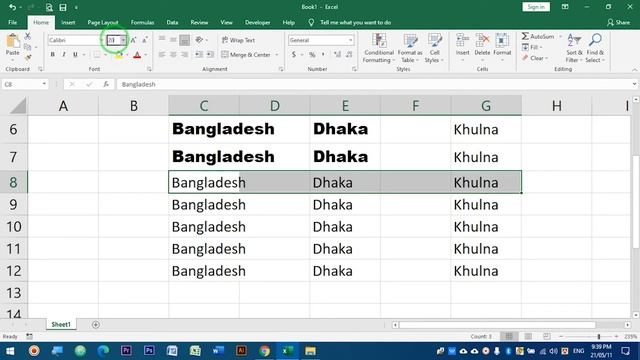Click the Increase Font Size icon
Viewport: 640px width, 360px height.
point(133,40)
